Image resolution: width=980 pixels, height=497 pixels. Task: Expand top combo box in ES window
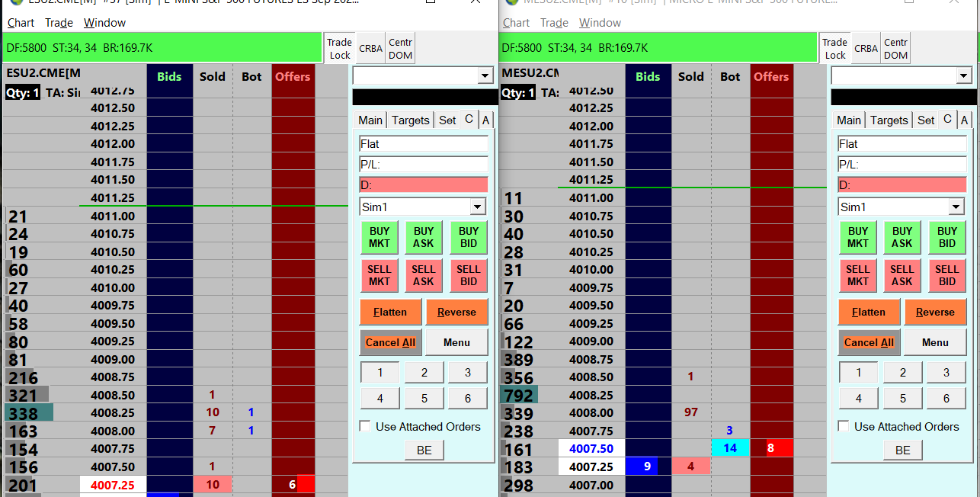point(485,75)
